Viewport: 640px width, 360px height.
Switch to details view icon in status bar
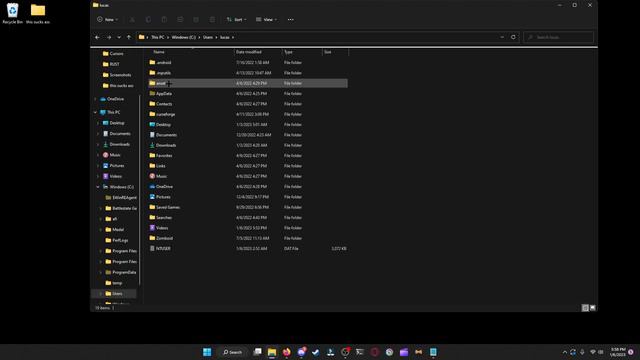pyautogui.click(x=585, y=308)
